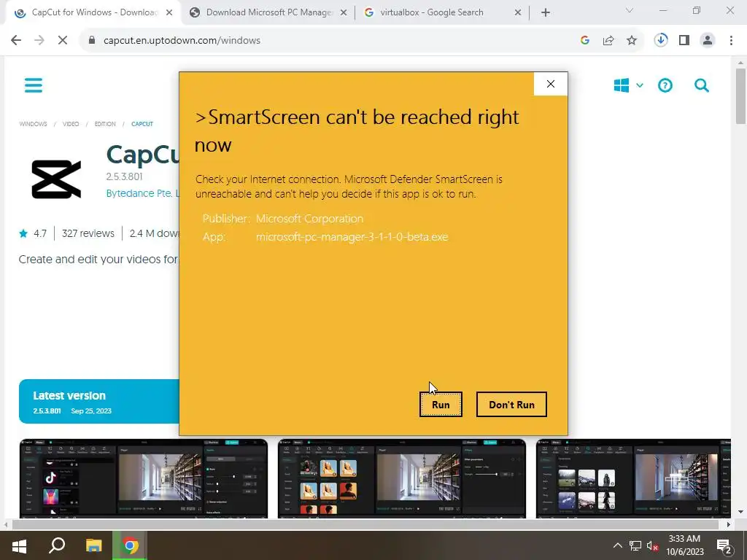The image size is (747, 560).
Task: Click Don't Run in SmartScreen dialog
Action: click(511, 404)
